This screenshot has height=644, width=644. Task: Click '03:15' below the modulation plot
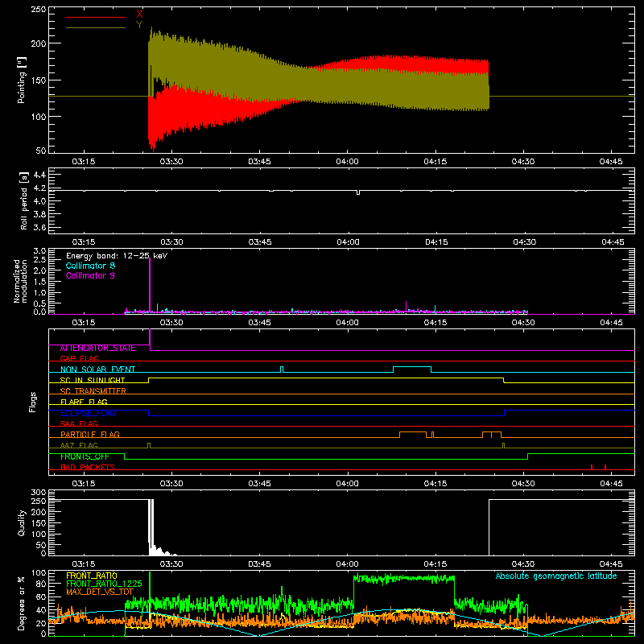tap(84, 323)
